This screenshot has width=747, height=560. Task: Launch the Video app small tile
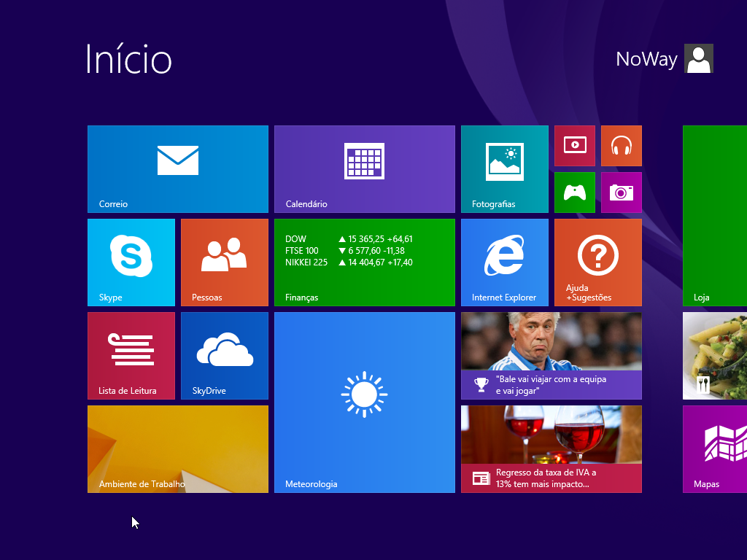575,146
